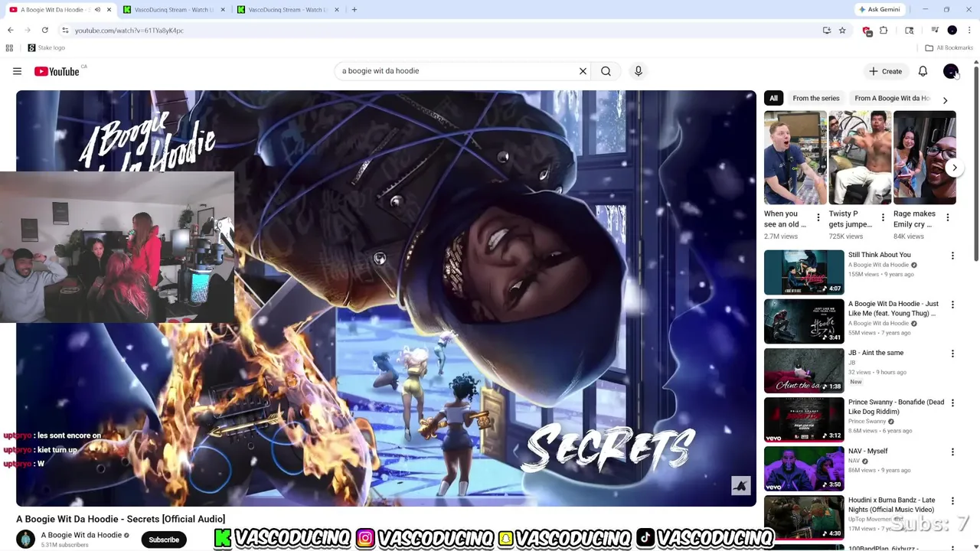Viewport: 980px width, 551px height.
Task: Select the From A Boogie Wit da Hoodie chip
Action: point(891,98)
